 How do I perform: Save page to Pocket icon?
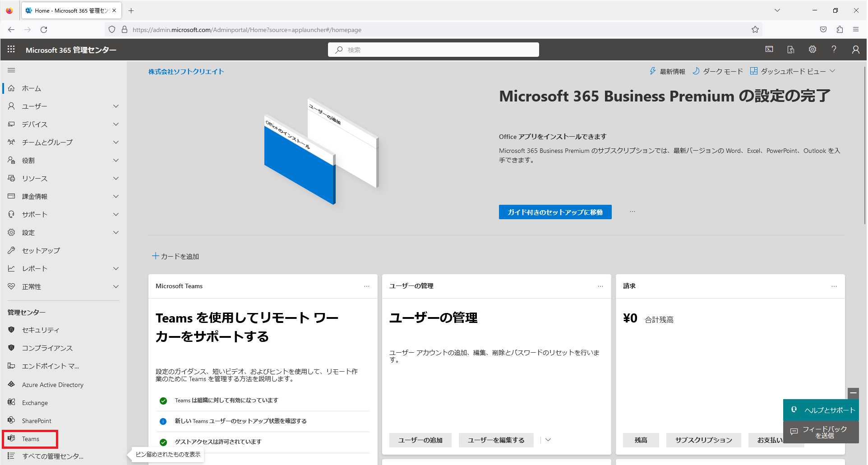[x=823, y=30]
